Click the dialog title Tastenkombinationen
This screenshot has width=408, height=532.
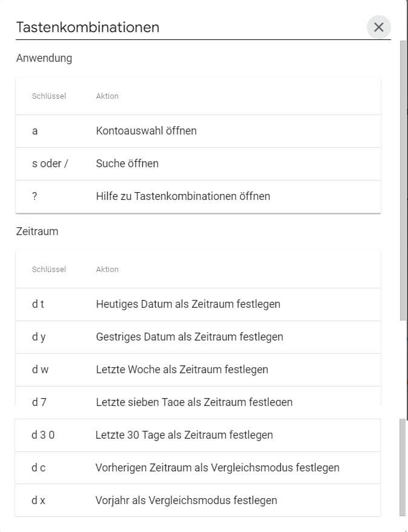(x=88, y=27)
